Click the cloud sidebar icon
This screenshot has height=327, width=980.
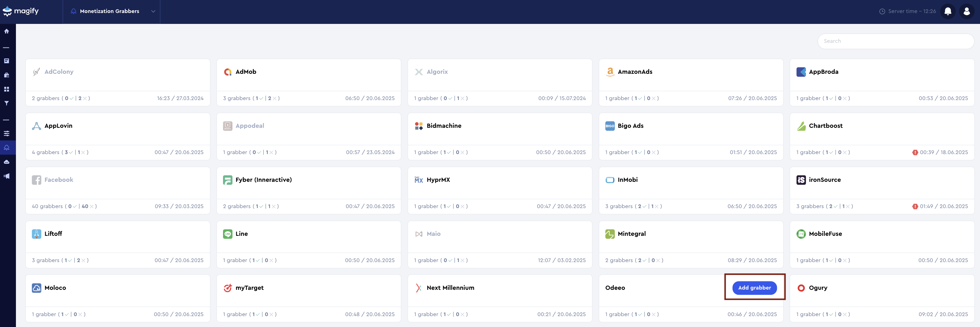[x=6, y=162]
